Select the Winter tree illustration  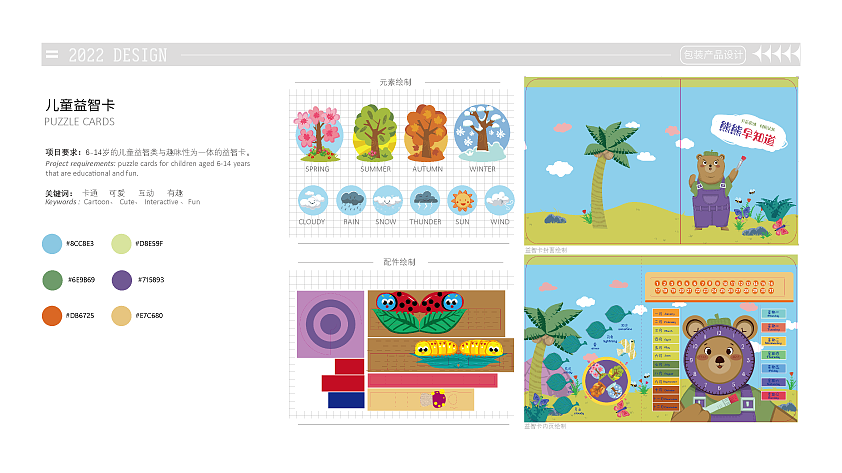pyautogui.click(x=481, y=133)
